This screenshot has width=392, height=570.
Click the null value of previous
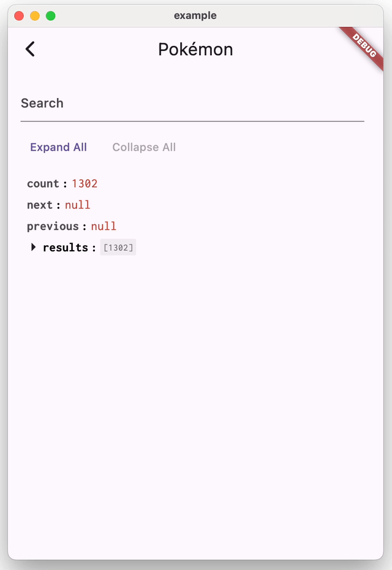point(104,226)
